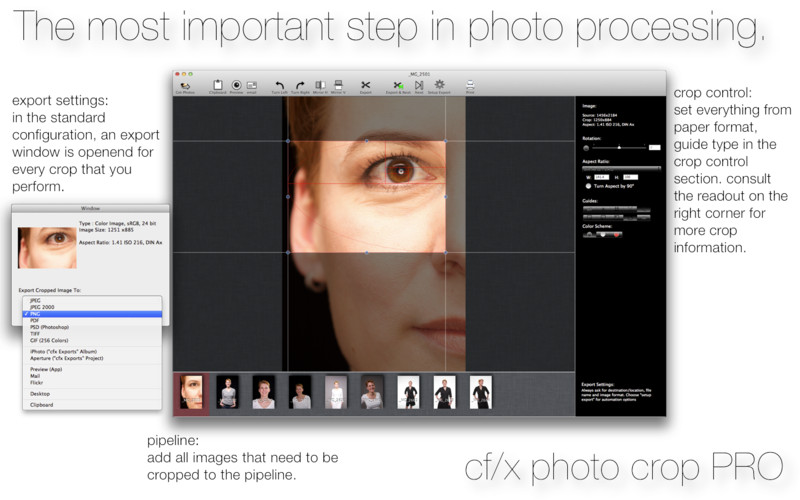800x500 pixels.
Task: Choose PSD (Photoshop) export format
Action: 92,327
